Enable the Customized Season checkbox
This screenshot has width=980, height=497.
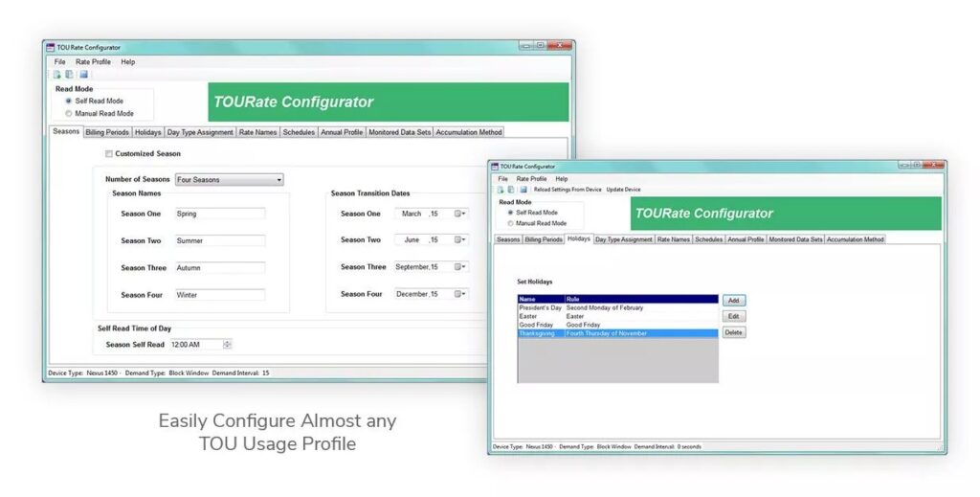pyautogui.click(x=109, y=154)
